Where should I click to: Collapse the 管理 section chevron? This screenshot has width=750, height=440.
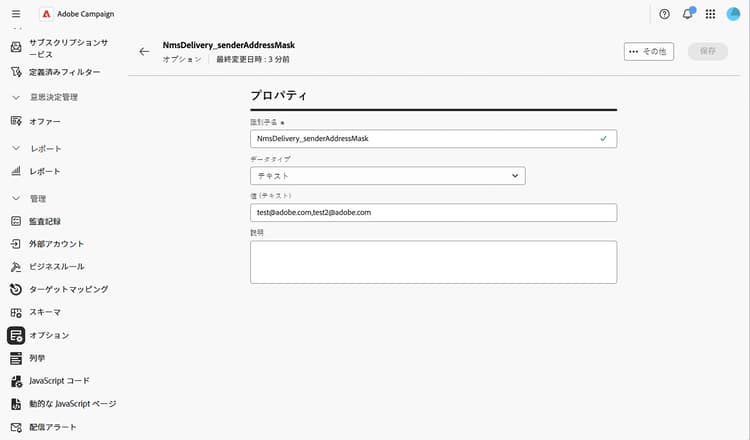click(x=16, y=198)
